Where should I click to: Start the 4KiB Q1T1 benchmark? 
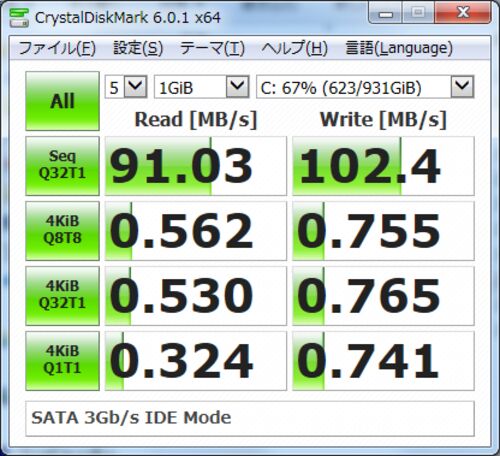click(62, 361)
